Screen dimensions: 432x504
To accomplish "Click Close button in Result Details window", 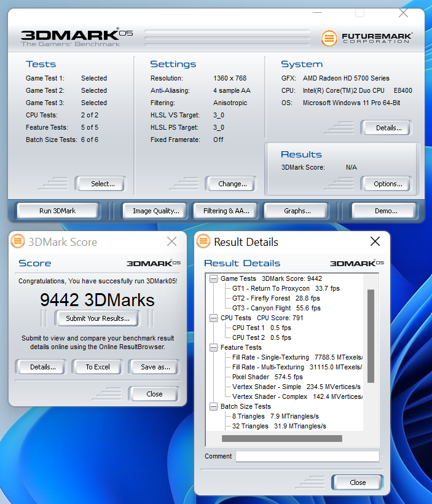I will pos(358,482).
